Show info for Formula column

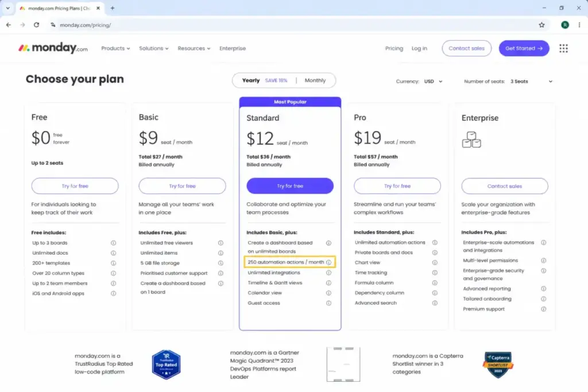click(435, 282)
